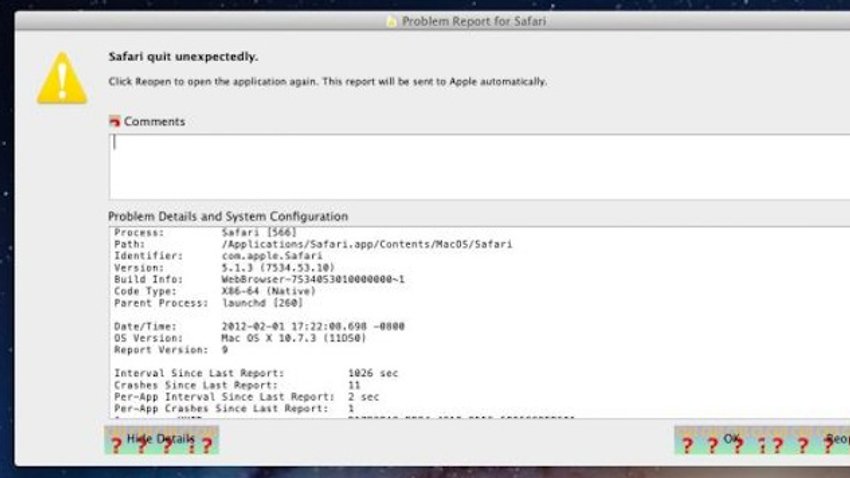This screenshot has width=850, height=478.
Task: Select the 'Version: 5.1.3' line
Action: coord(224,268)
